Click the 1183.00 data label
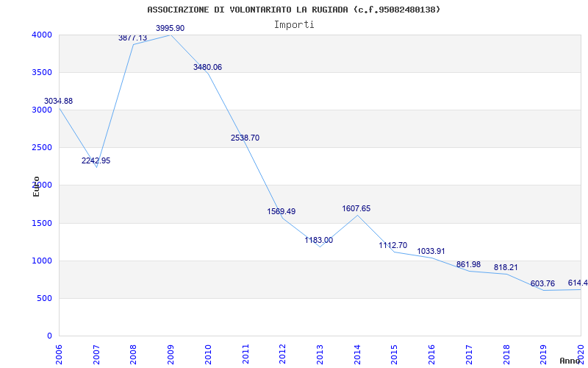588x368 pixels. pos(319,241)
